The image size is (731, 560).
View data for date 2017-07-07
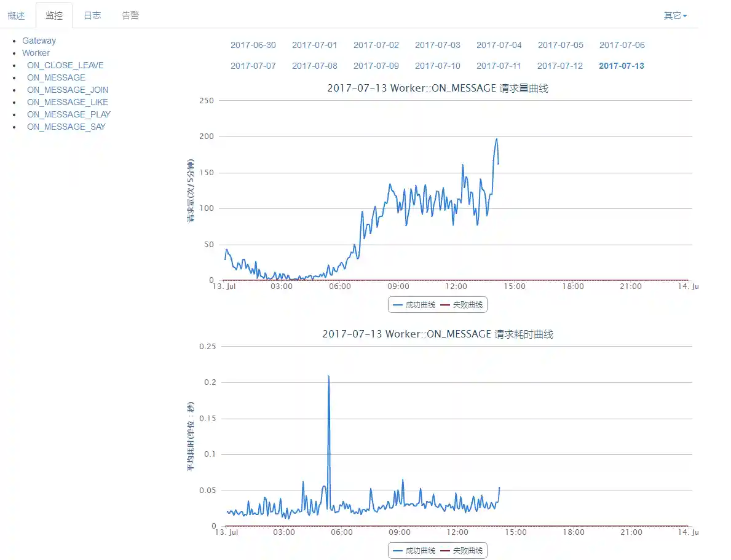(253, 66)
